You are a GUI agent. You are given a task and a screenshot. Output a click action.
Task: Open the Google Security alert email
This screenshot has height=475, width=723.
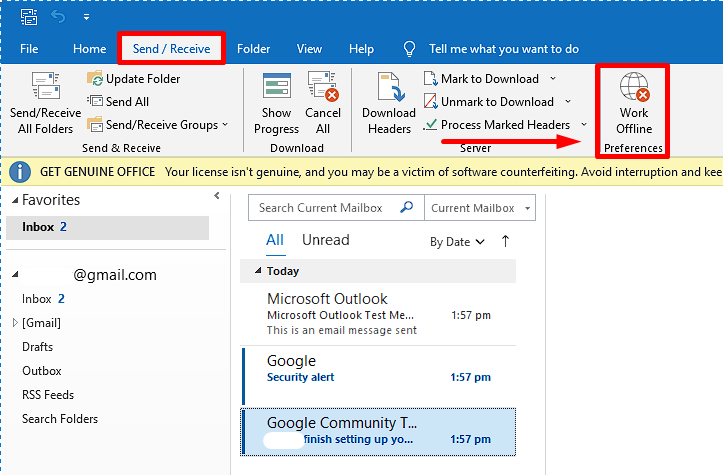(378, 377)
